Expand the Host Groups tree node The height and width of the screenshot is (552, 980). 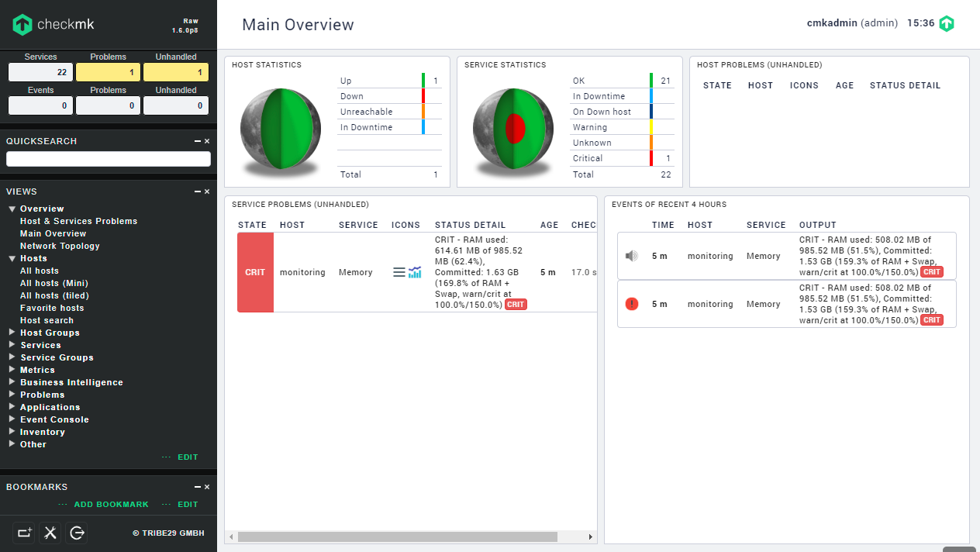[x=12, y=333]
